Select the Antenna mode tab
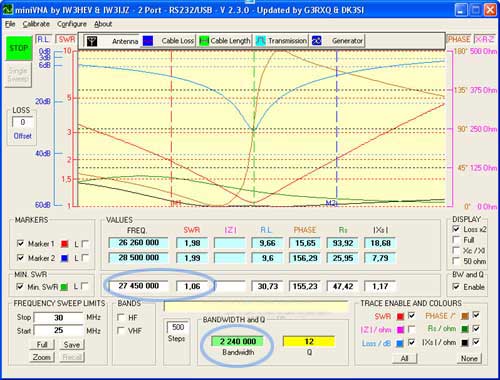The height and width of the screenshot is (380, 500). click(111, 41)
